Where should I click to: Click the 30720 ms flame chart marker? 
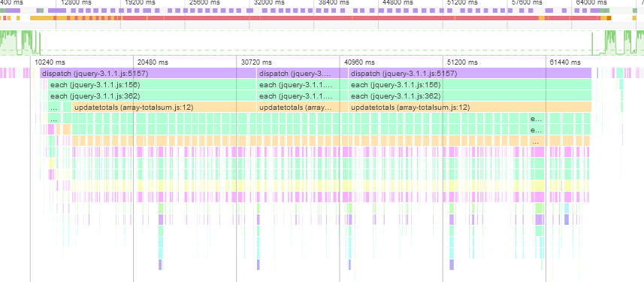click(x=256, y=62)
